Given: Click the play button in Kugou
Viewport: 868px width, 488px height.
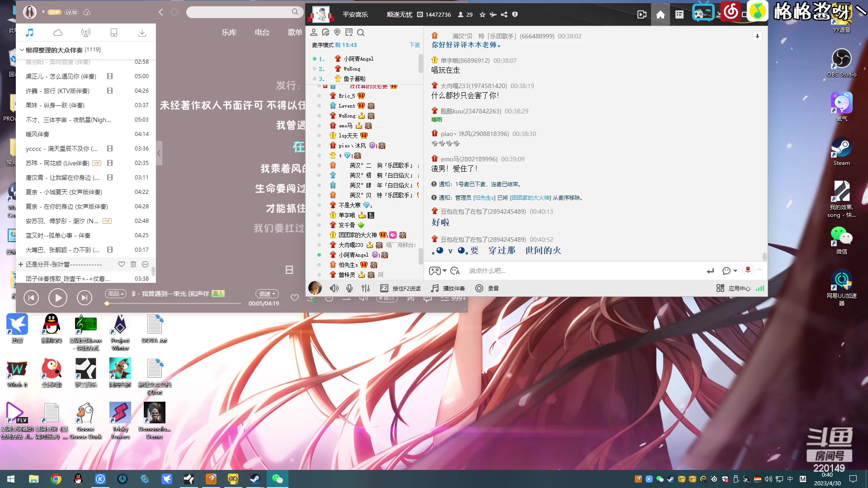Looking at the screenshot, I should tap(58, 298).
